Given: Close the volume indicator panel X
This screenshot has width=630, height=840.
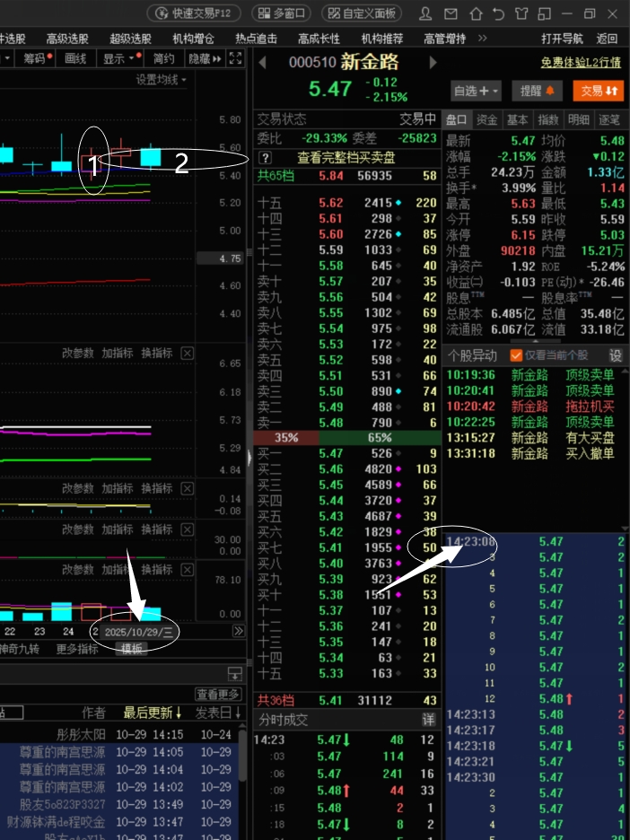Looking at the screenshot, I should coord(187,570).
